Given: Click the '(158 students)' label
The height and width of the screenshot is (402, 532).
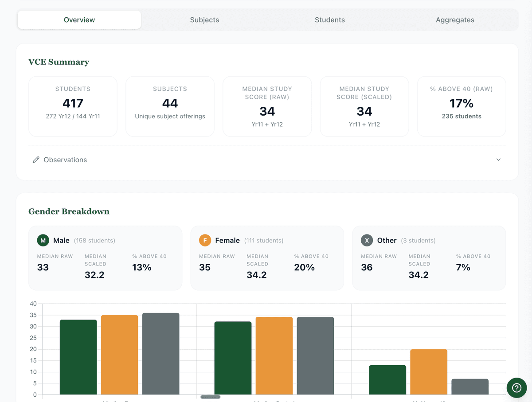Looking at the screenshot, I should pyautogui.click(x=94, y=241).
